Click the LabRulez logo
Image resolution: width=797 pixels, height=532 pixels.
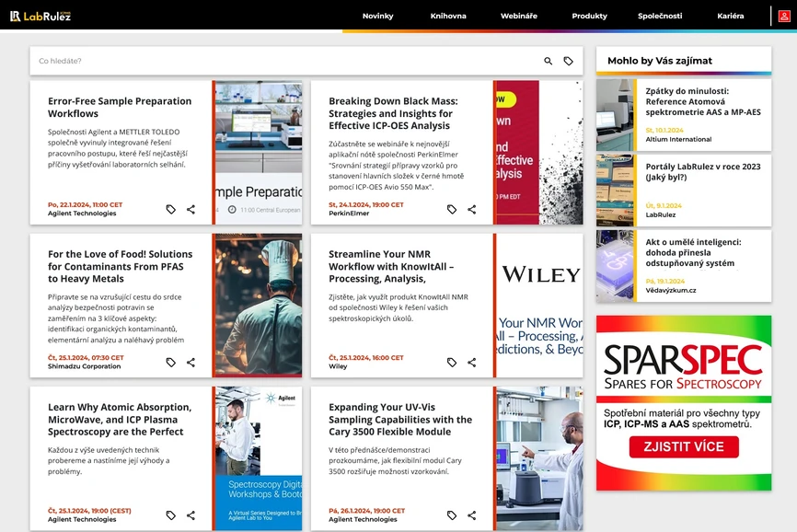pyautogui.click(x=40, y=17)
